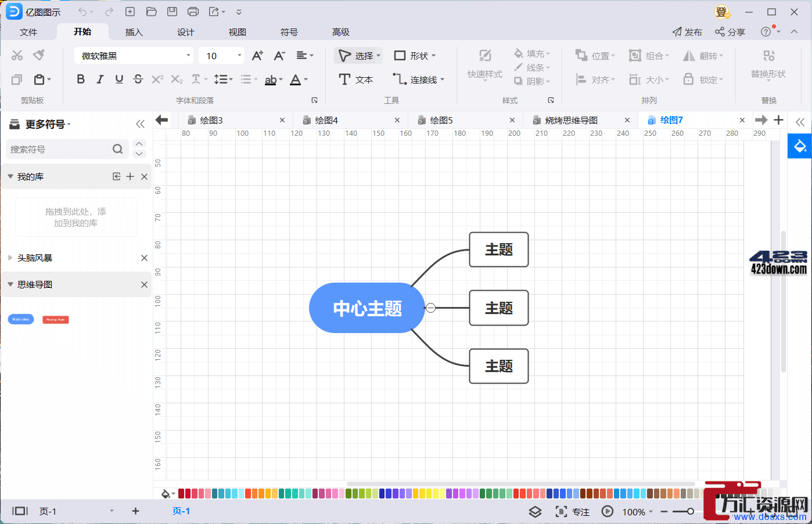Add a new document tab
Viewport: 812px width, 524px height.
779,120
